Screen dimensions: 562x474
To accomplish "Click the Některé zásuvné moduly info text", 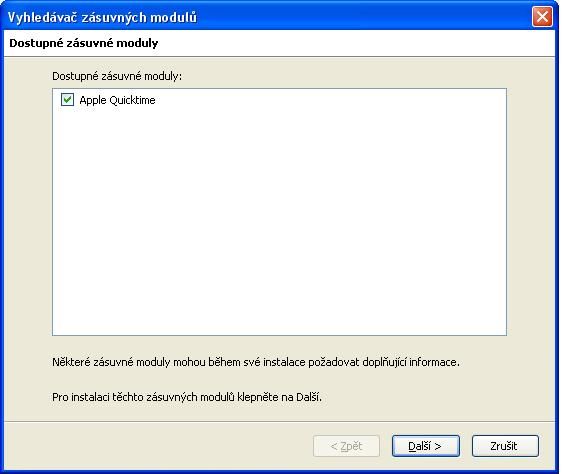I will coord(256,362).
